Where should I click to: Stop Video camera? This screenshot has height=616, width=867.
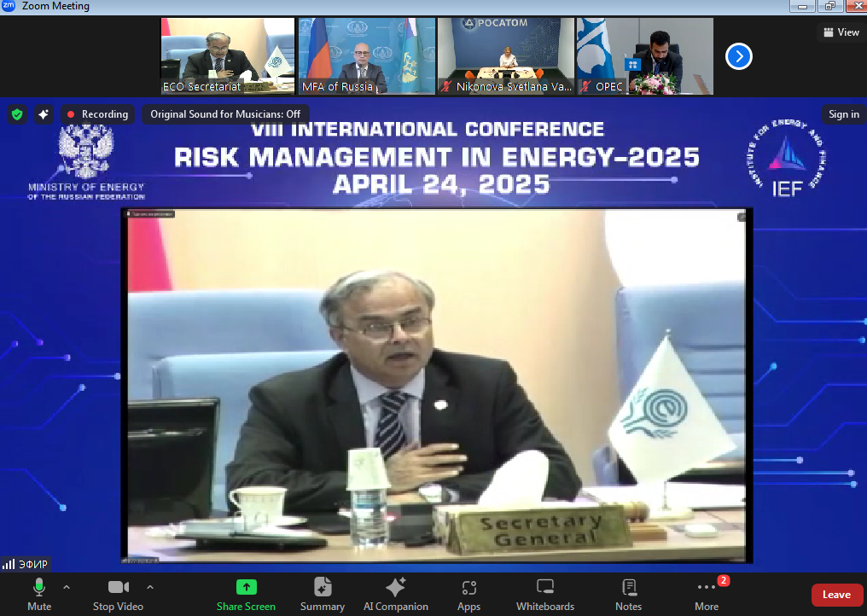click(118, 594)
